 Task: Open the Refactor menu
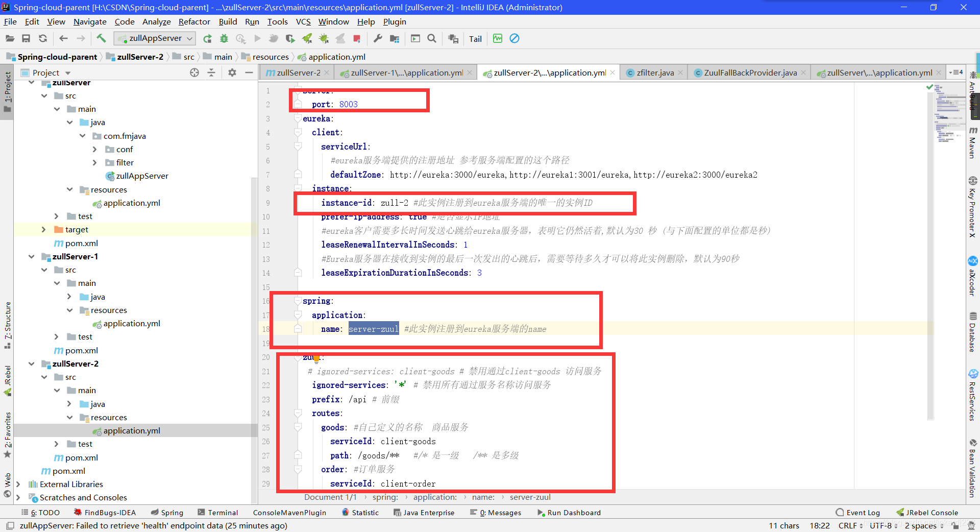tap(194, 21)
